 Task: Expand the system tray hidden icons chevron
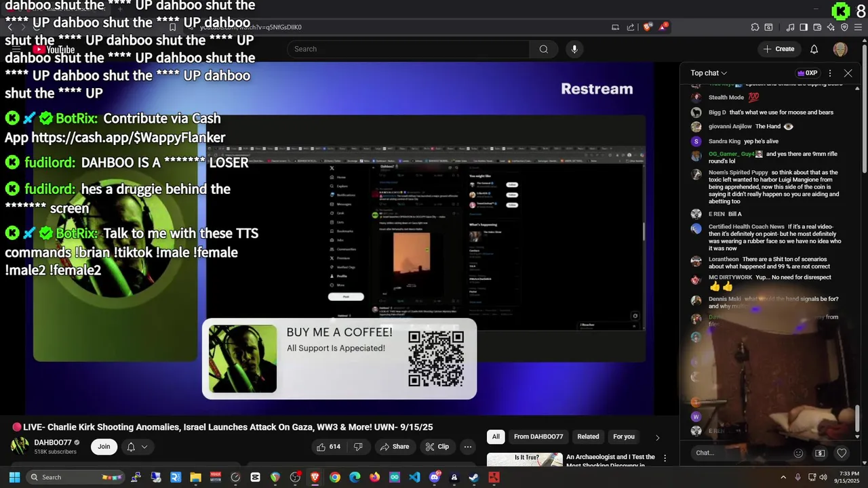coord(783,477)
